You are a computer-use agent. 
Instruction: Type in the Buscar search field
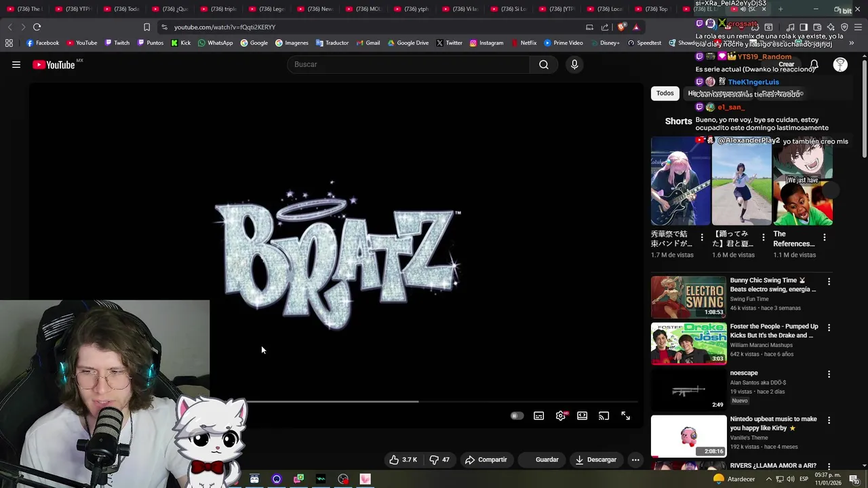408,64
